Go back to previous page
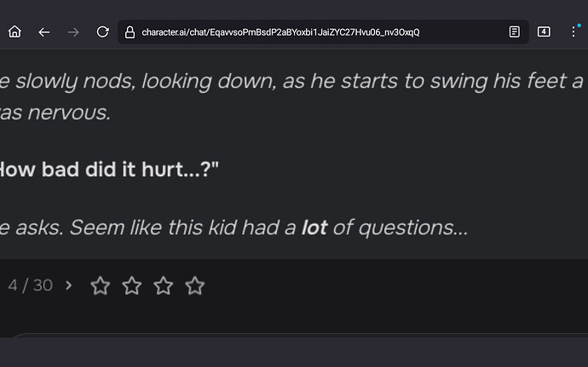The height and width of the screenshot is (367, 588). pyautogui.click(x=43, y=32)
